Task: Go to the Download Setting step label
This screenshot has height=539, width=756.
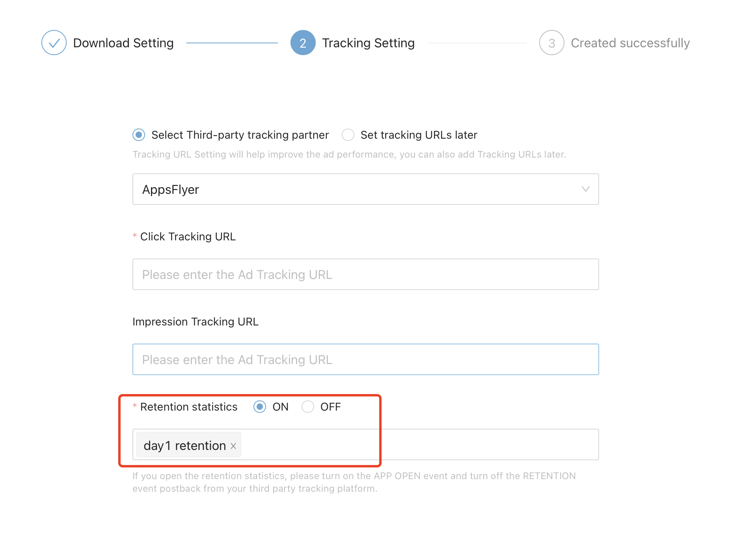Action: tap(123, 43)
